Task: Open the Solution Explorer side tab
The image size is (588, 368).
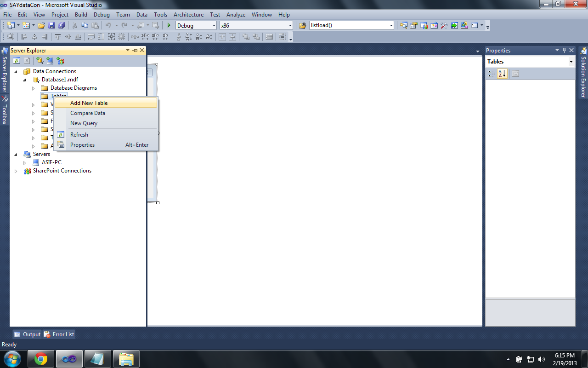Action: pos(583,73)
